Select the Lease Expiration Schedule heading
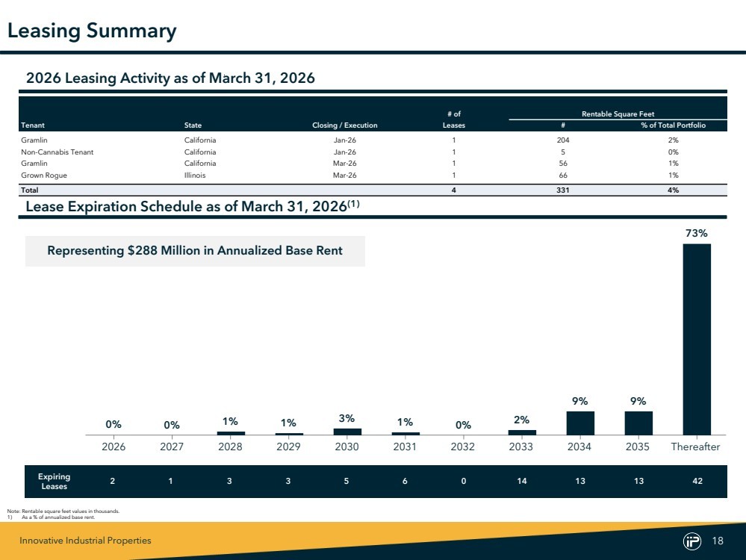This screenshot has width=746, height=560. click(193, 207)
